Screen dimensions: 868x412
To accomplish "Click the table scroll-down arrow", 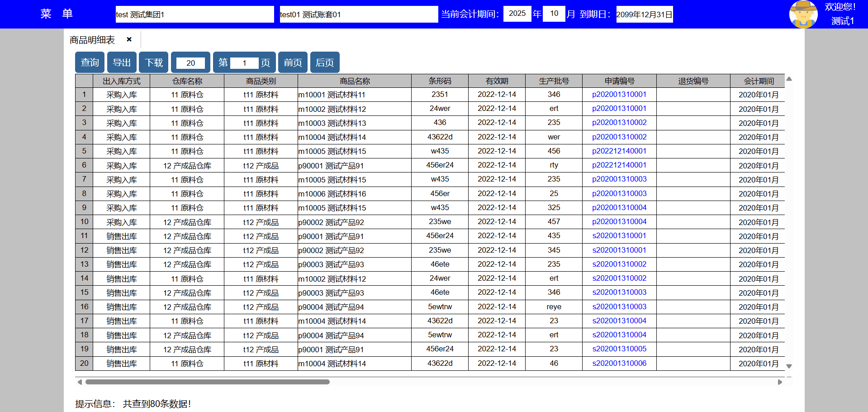I will pos(789,366).
